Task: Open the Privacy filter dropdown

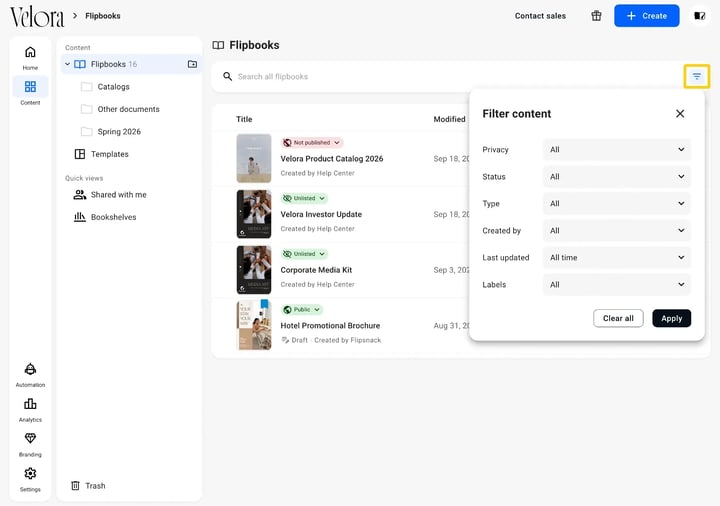Action: click(x=617, y=149)
